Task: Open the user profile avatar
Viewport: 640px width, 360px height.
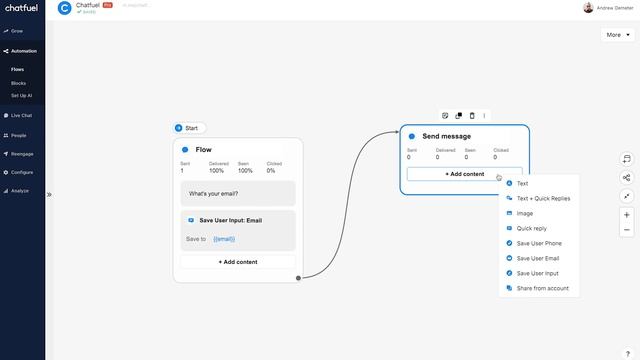Action: tap(588, 7)
